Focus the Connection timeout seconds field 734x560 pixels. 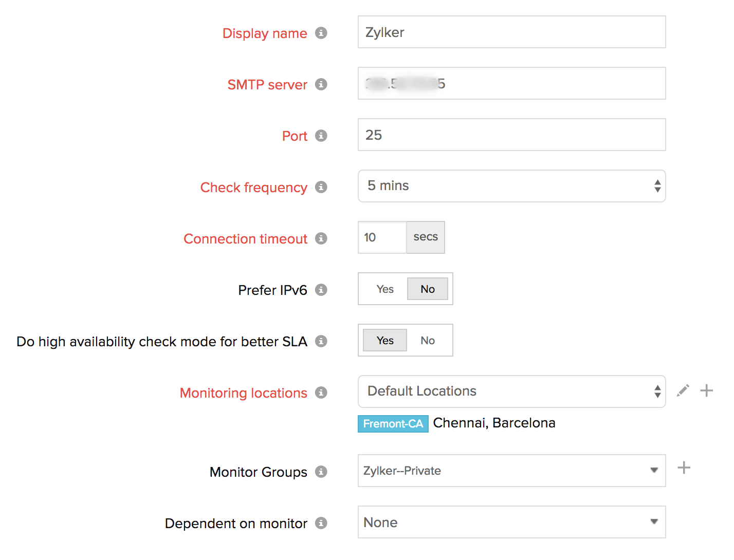pos(382,237)
